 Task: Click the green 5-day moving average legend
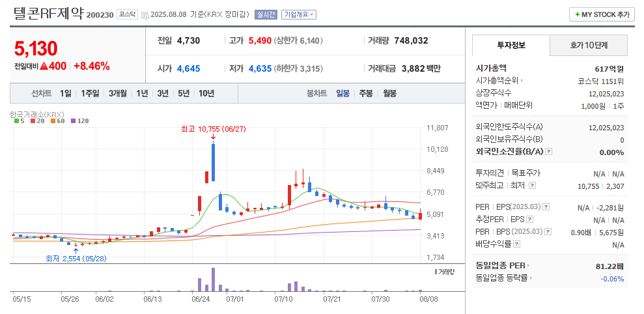point(20,121)
